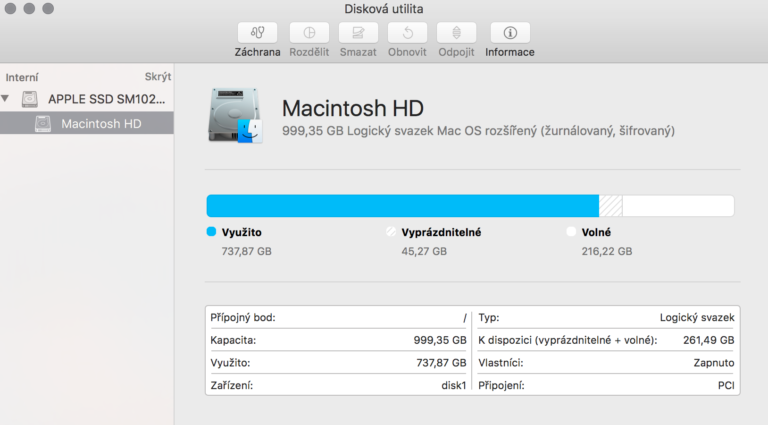Click the Rozdělit partition toolbar icon
Viewport: 768px width, 425px height.
click(x=309, y=33)
